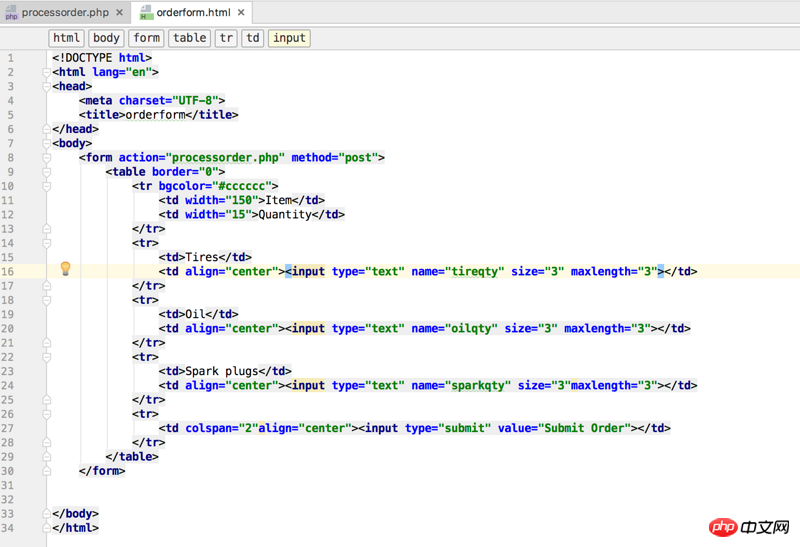
Task: Switch to the processorder.php tab
Action: tap(65, 12)
